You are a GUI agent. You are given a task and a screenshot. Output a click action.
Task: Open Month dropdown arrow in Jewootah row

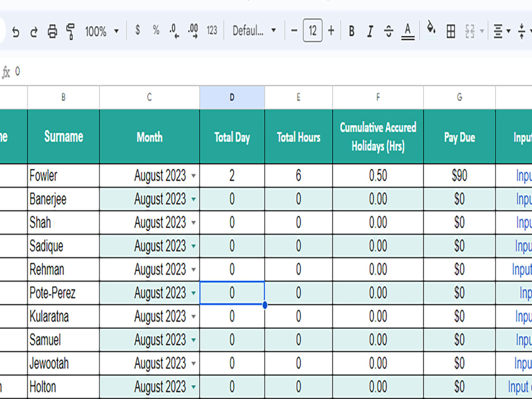click(x=194, y=363)
